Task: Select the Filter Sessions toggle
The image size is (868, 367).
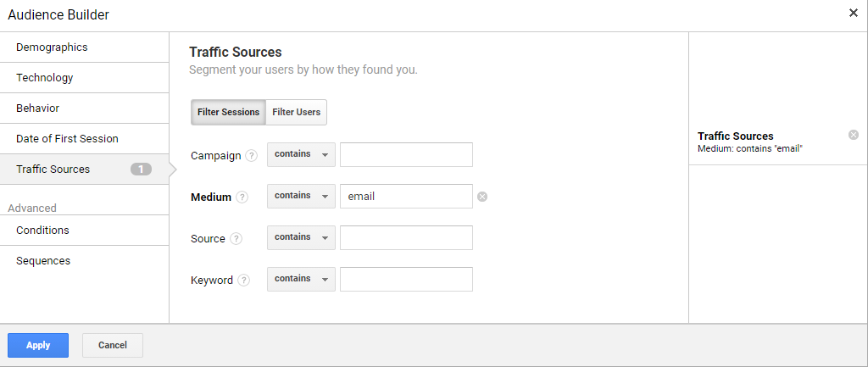Action: coord(228,112)
